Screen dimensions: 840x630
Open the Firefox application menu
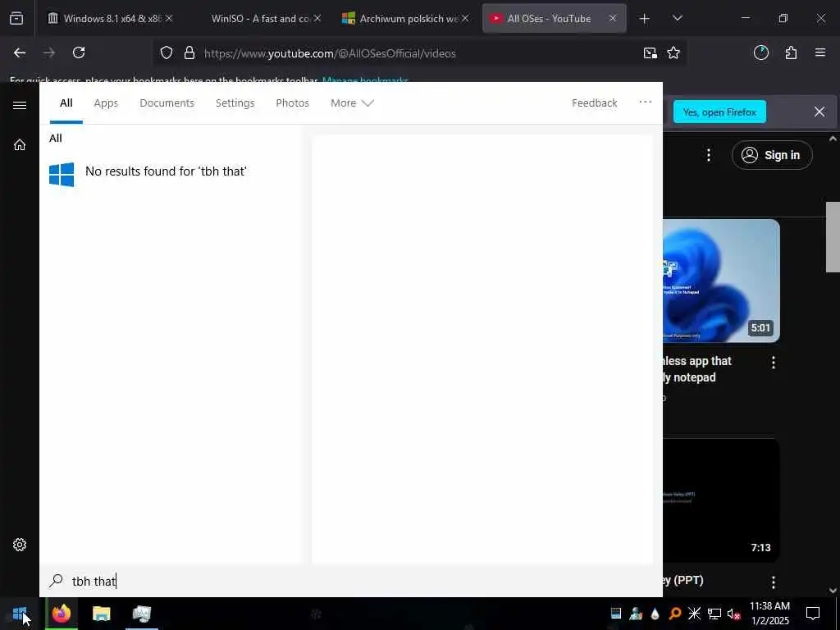click(820, 52)
